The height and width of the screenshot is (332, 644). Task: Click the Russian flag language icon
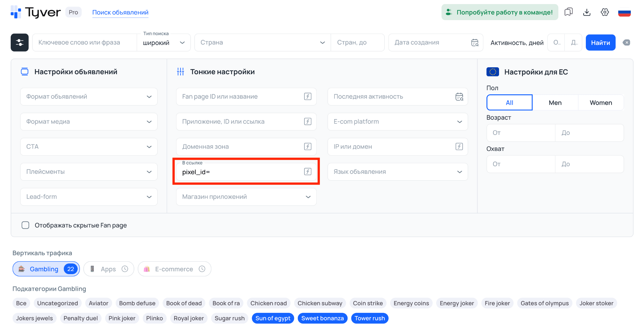point(624,13)
